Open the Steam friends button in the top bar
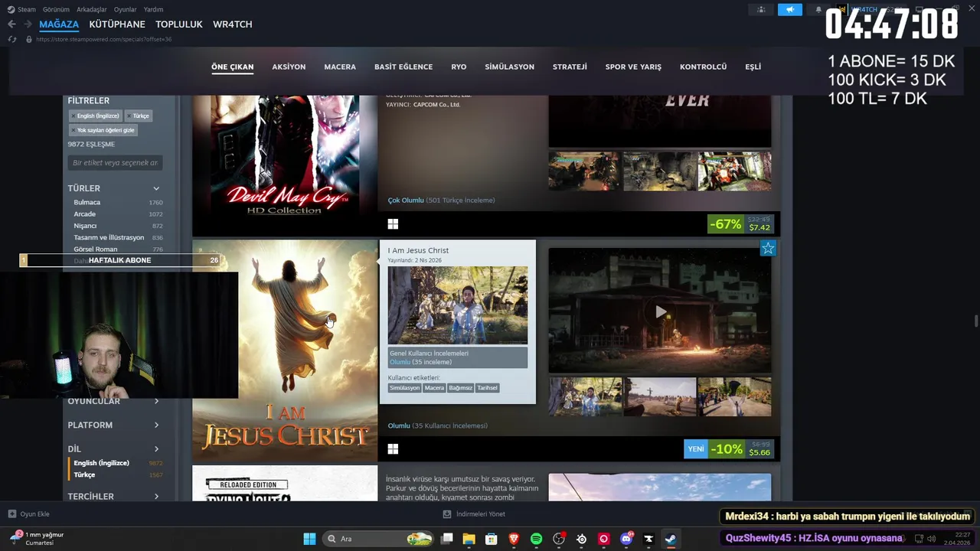 point(761,9)
